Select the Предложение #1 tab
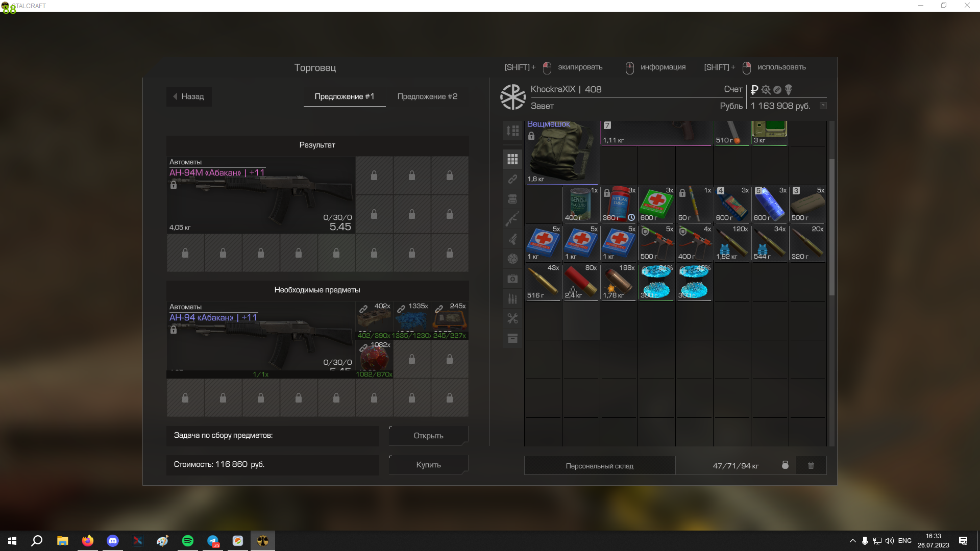The image size is (980, 551). pos(345,96)
